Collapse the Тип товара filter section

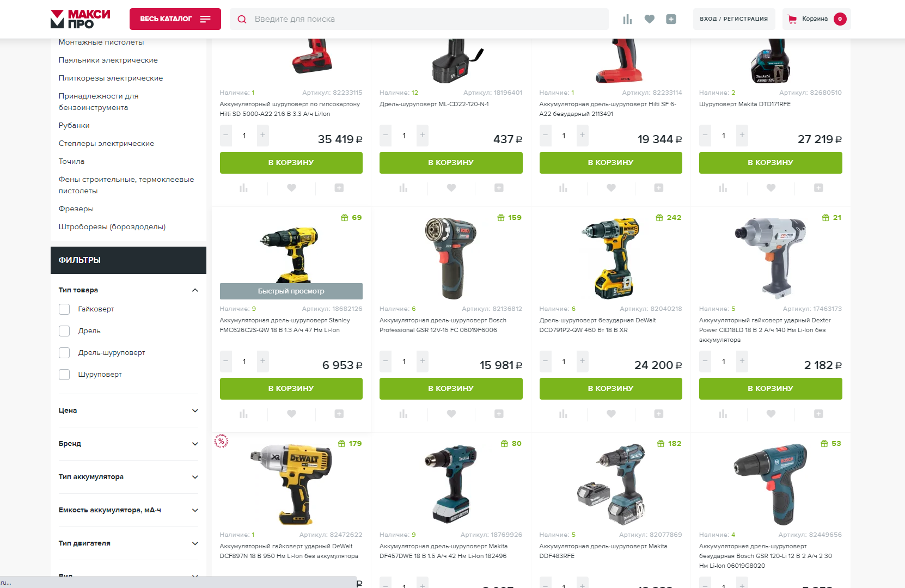[195, 290]
